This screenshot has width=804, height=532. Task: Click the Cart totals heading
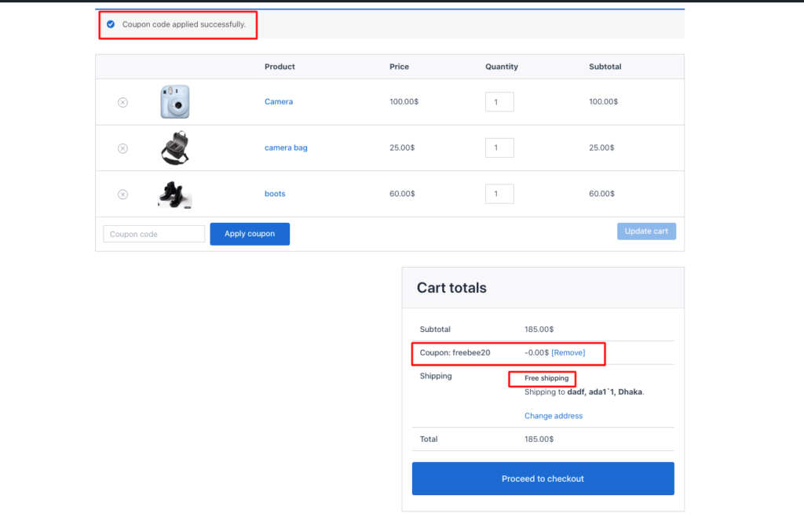[451, 287]
